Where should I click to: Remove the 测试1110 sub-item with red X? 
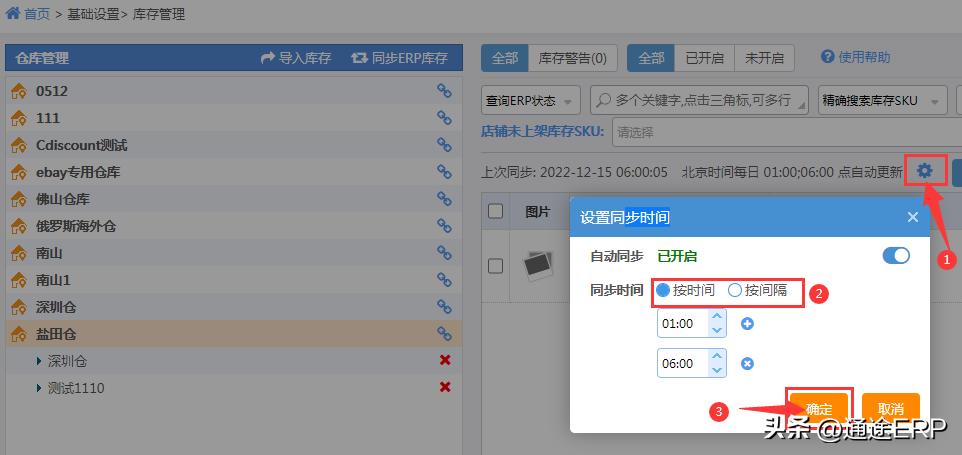point(445,388)
